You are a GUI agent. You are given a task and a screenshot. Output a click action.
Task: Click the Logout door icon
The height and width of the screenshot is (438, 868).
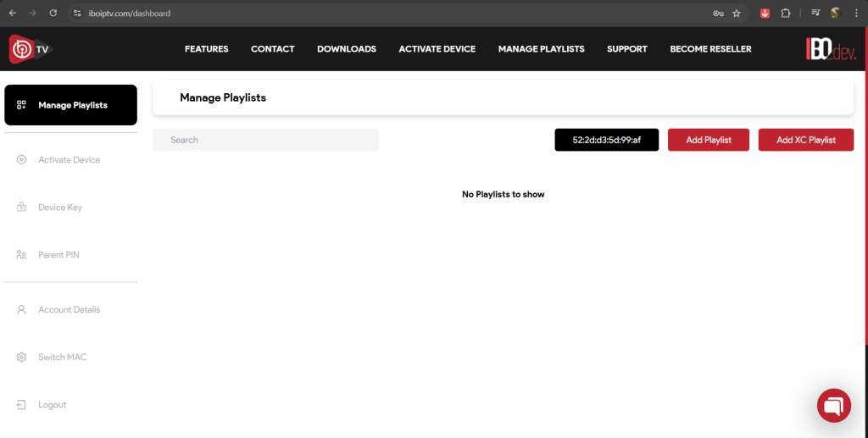click(21, 405)
